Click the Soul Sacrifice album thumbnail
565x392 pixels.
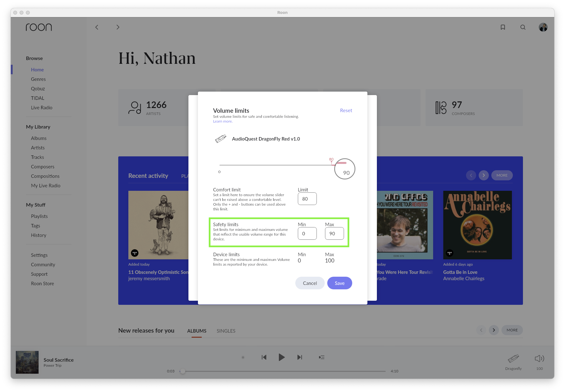click(x=27, y=362)
